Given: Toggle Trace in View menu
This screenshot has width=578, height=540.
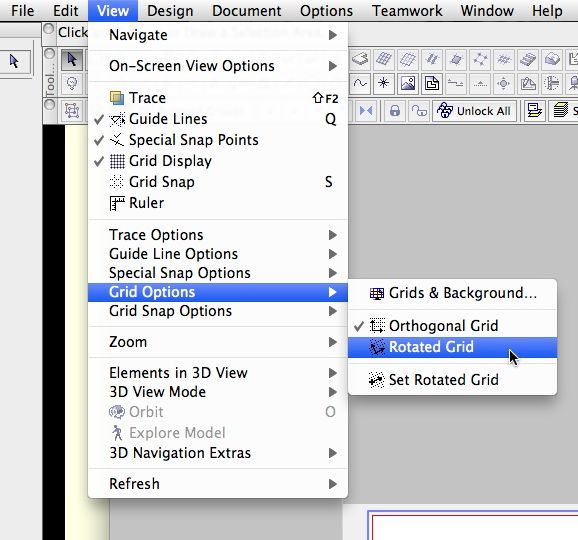Looking at the screenshot, I should pos(218,98).
